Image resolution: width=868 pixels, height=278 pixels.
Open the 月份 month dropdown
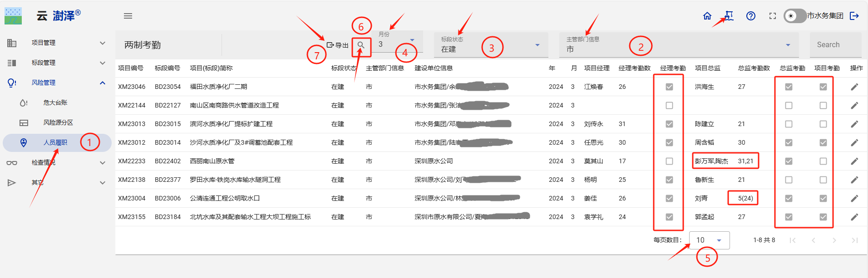coord(397,44)
